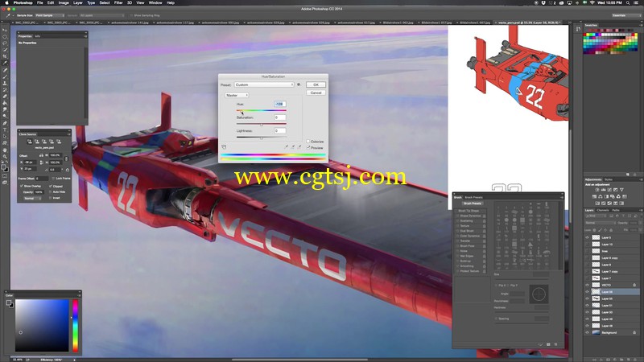Switch to the Channels tab
The image size is (644, 362).
pyautogui.click(x=602, y=210)
